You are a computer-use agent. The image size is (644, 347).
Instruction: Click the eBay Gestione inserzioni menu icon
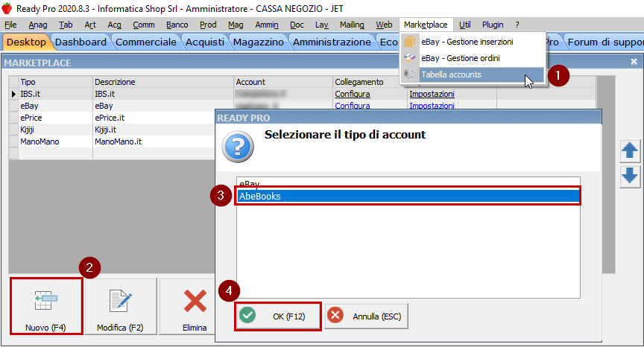409,42
